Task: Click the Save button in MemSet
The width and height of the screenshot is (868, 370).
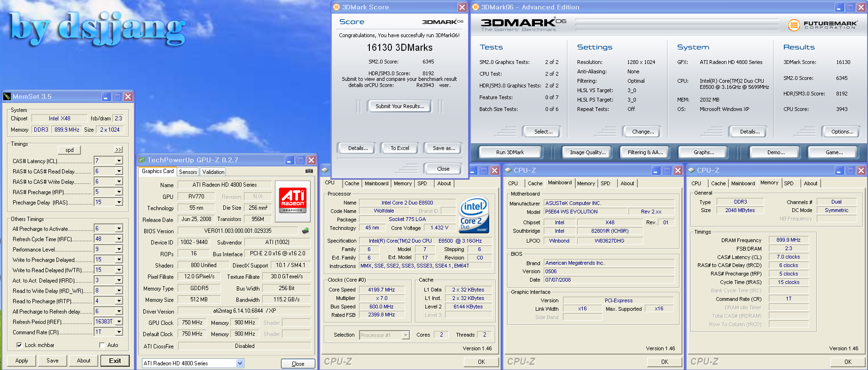Action: [52, 361]
